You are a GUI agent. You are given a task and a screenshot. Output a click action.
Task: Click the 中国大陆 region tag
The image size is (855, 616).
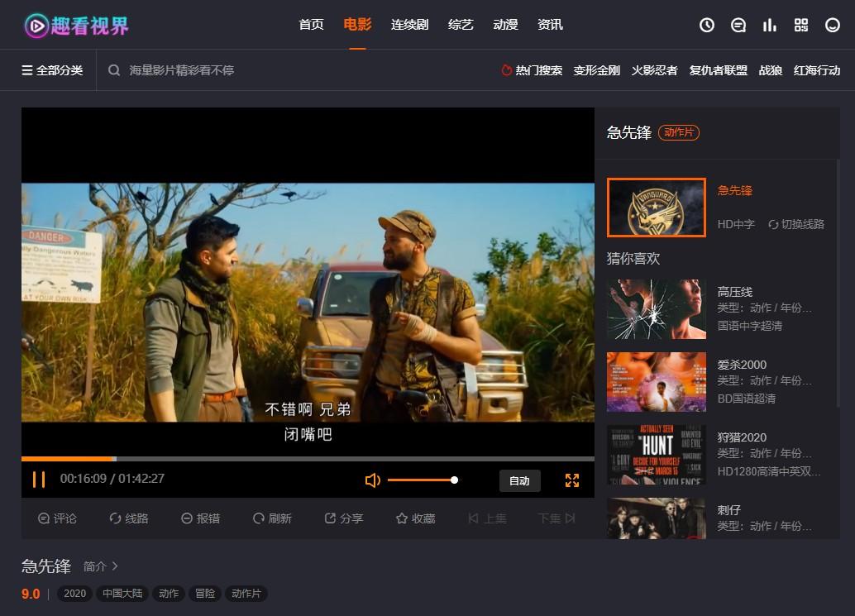click(122, 593)
